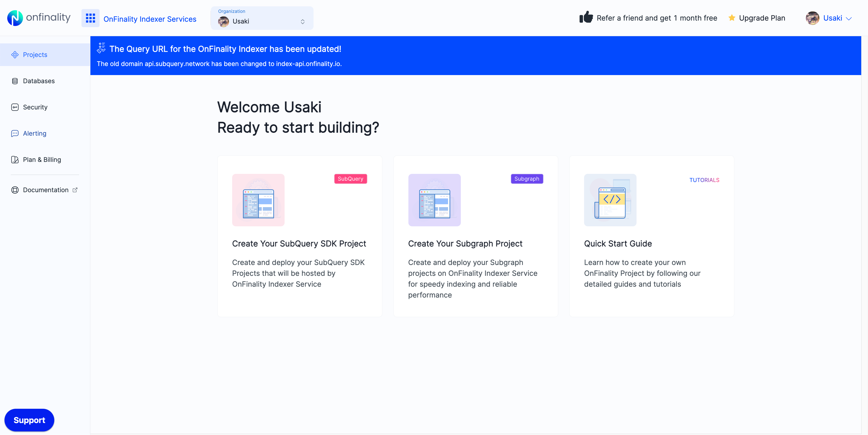868x435 pixels.
Task: Click the OnFinality logo icon
Action: click(15, 18)
